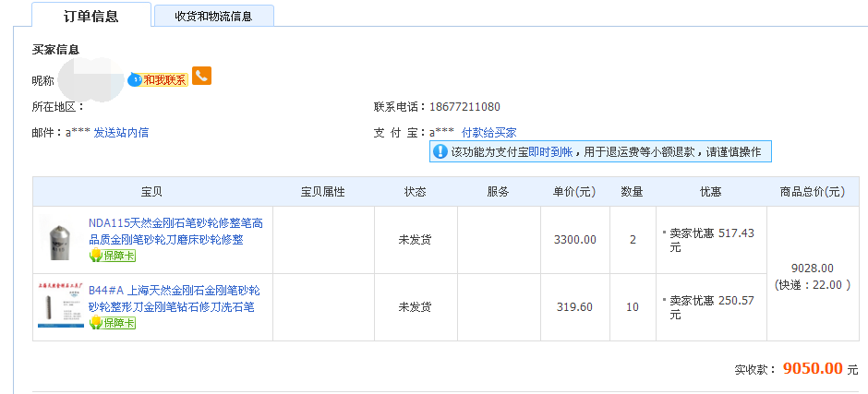Click the 9050.00 实收款 amount
868x394 pixels.
click(813, 368)
